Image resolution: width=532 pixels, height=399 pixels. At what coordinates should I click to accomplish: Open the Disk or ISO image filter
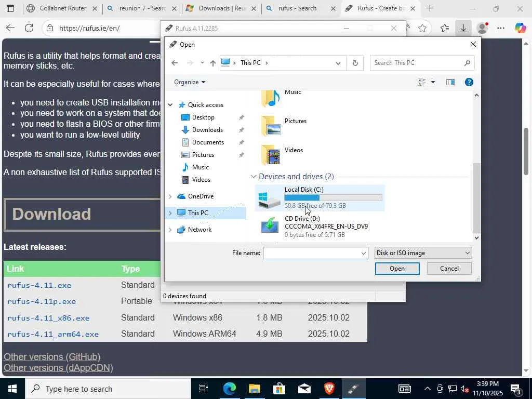point(423,253)
